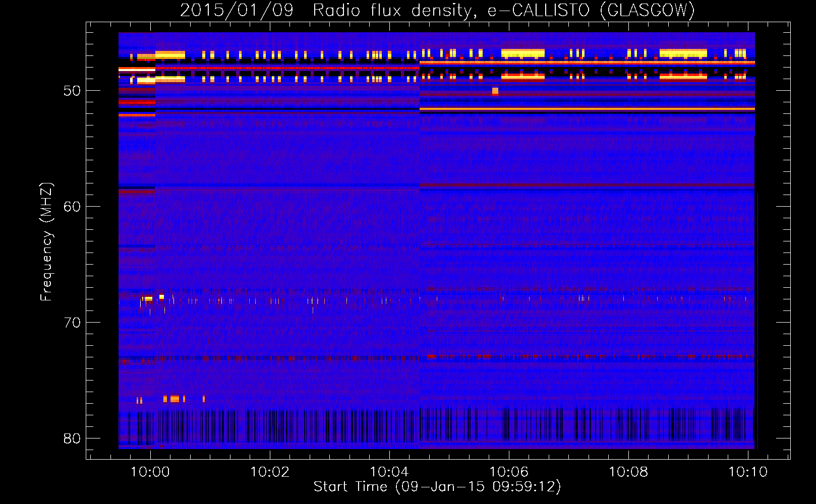The width and height of the screenshot is (816, 504).
Task: Select the Frequency (MHZ) y-axis label
Action: 46,242
